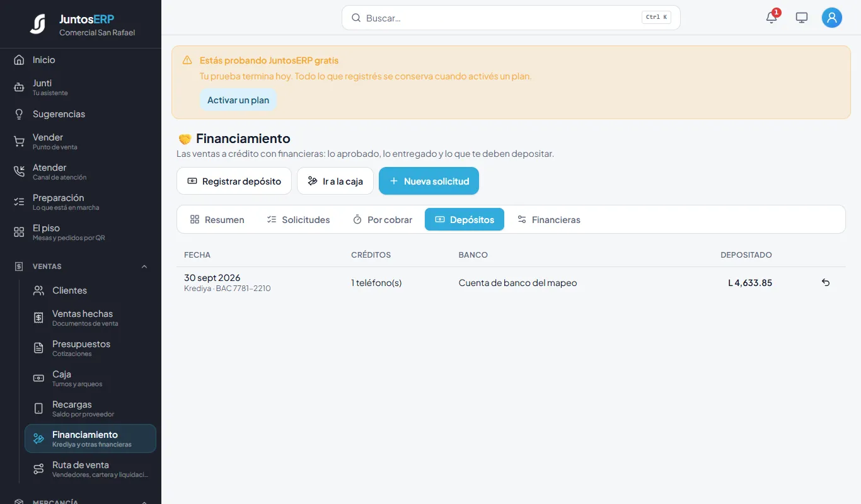The width and height of the screenshot is (861, 504).
Task: Open the user profile avatar
Action: [x=832, y=18]
